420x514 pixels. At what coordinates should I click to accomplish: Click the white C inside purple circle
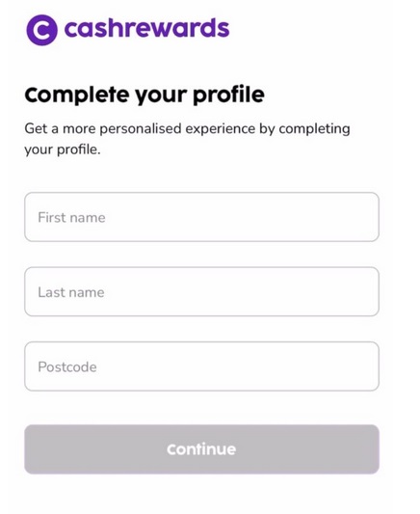coord(42,30)
